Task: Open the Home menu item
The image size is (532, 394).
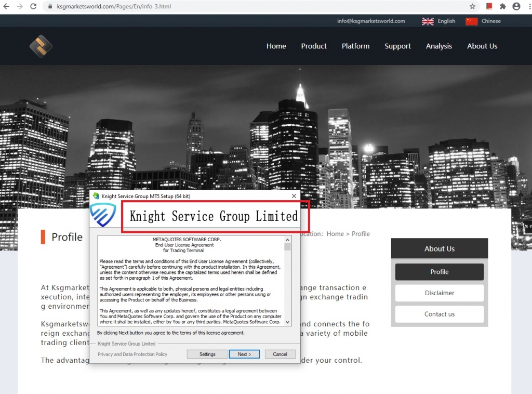Action: (x=276, y=46)
